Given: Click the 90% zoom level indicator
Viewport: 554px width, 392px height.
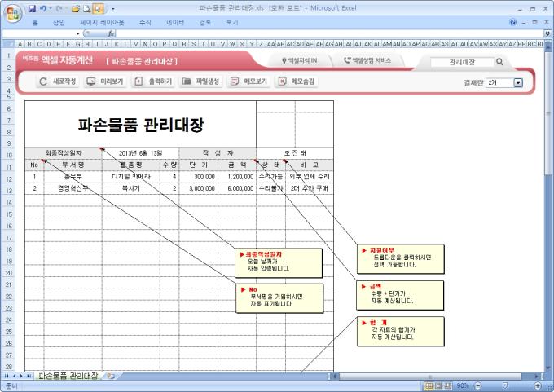Looking at the screenshot, I should tap(463, 385).
